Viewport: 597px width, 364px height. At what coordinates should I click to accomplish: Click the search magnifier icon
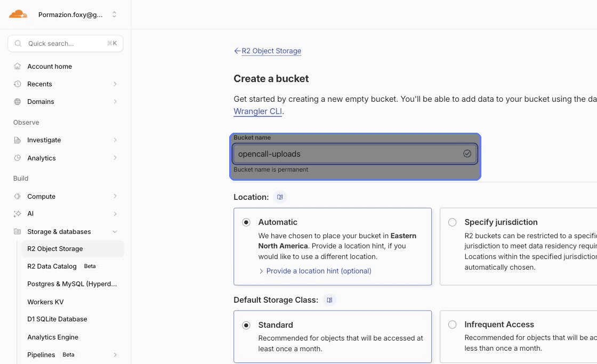point(18,43)
